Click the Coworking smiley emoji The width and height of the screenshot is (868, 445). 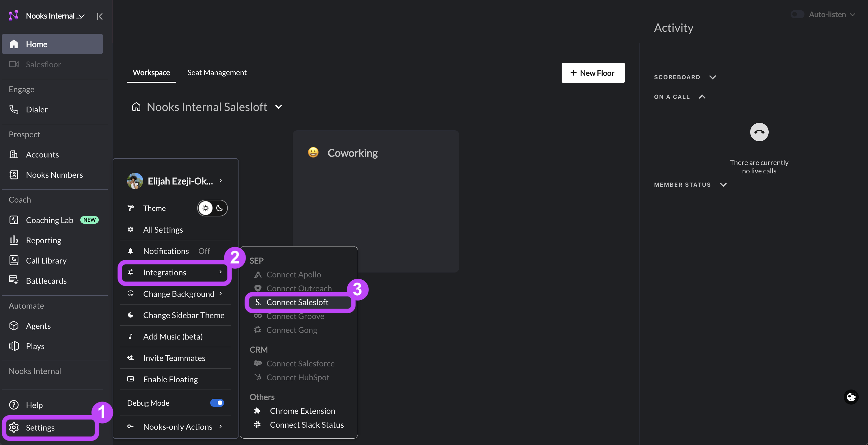click(x=313, y=152)
